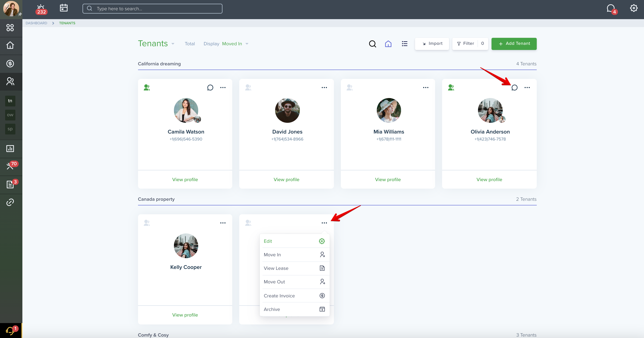Image resolution: width=644 pixels, height=338 pixels.
Task: Click Olivia Anderson's profile photo
Action: [490, 110]
